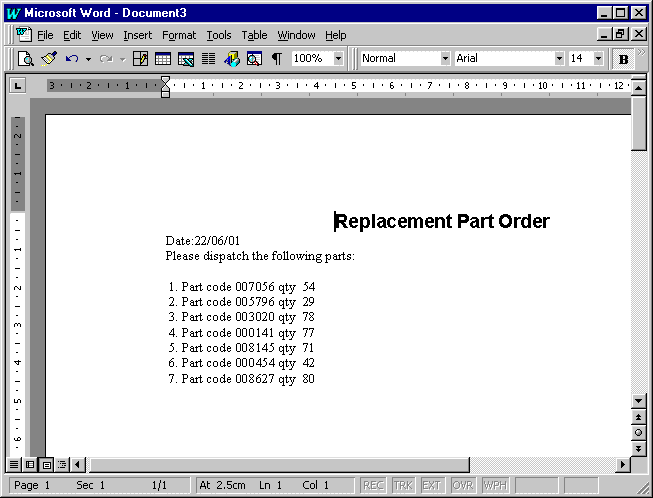The image size is (653, 498).
Task: Click the Select Browse Object button
Action: (638, 433)
